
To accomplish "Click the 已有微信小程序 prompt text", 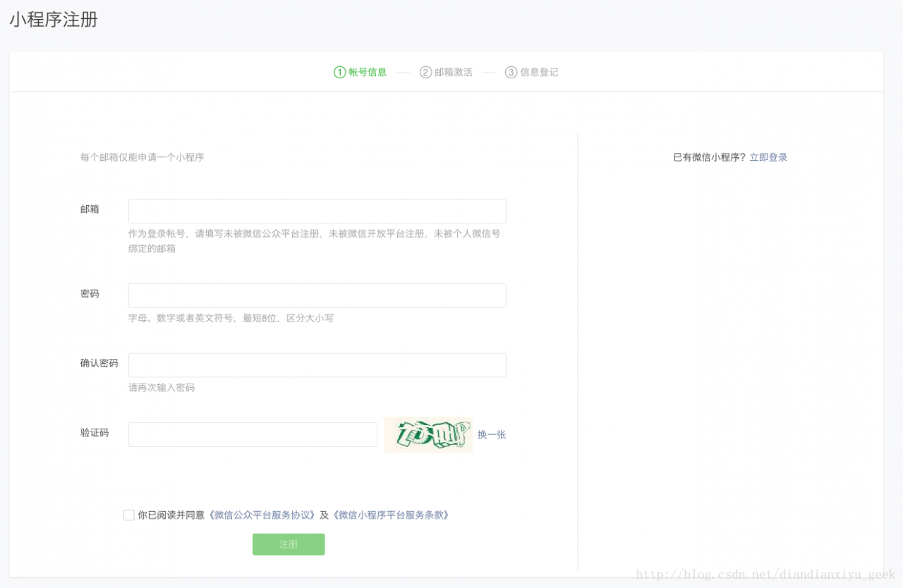I will click(x=708, y=157).
